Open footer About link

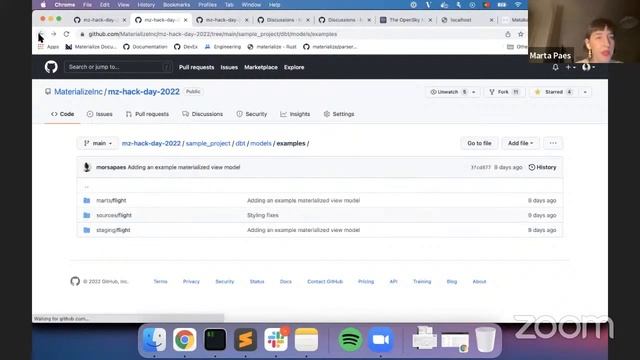coord(479,282)
